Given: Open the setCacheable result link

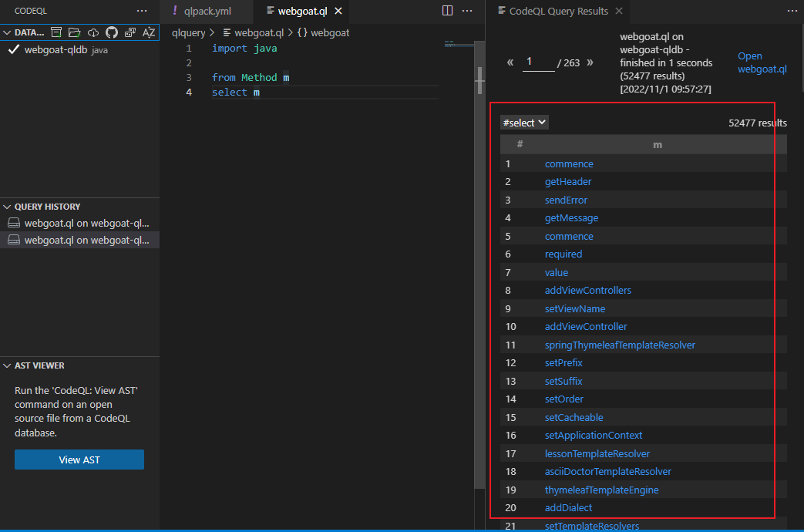Looking at the screenshot, I should [574, 418].
